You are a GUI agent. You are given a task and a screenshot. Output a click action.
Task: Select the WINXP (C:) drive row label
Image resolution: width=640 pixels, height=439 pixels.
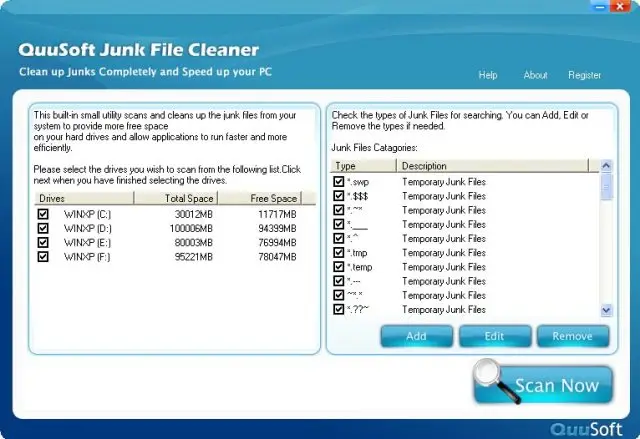[87, 214]
